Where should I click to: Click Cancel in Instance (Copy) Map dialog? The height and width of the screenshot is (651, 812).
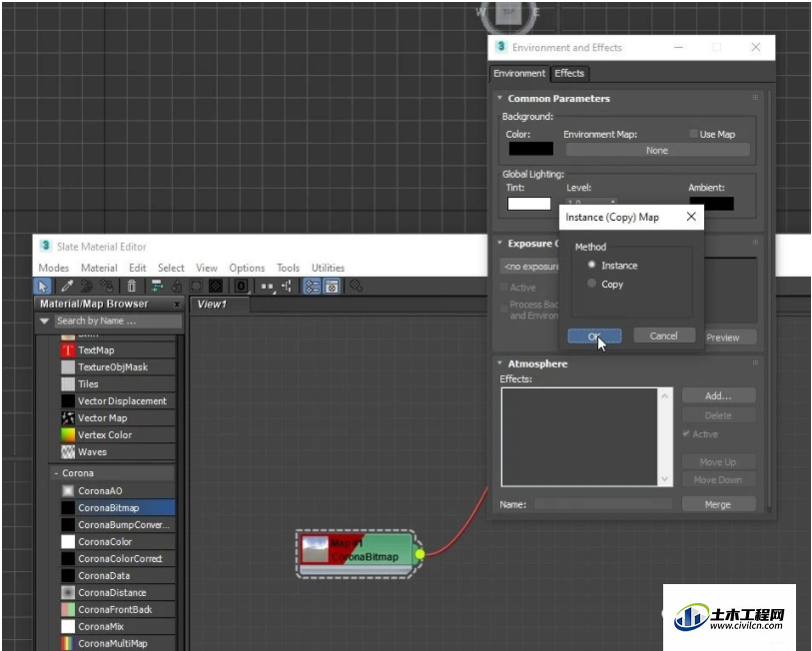point(664,335)
